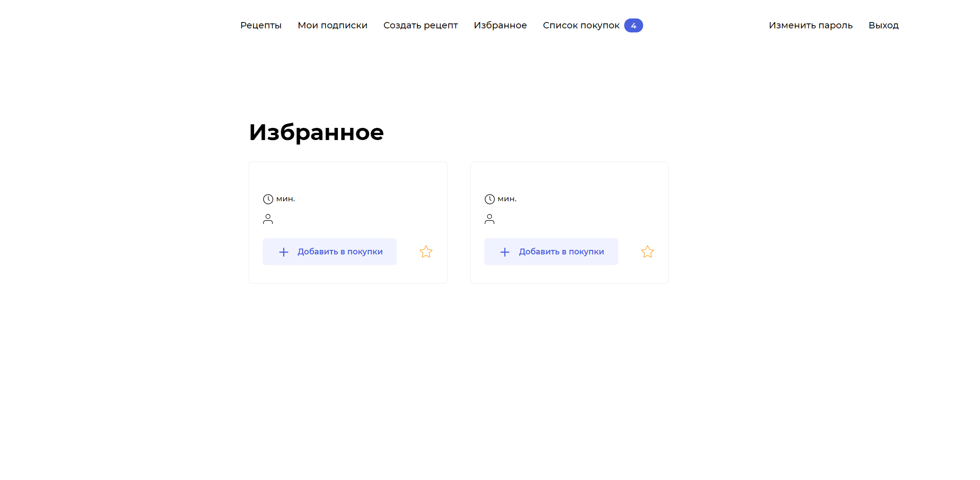The height and width of the screenshot is (480, 980).
Task: Toggle the favorite star on the second card
Action: 647,252
